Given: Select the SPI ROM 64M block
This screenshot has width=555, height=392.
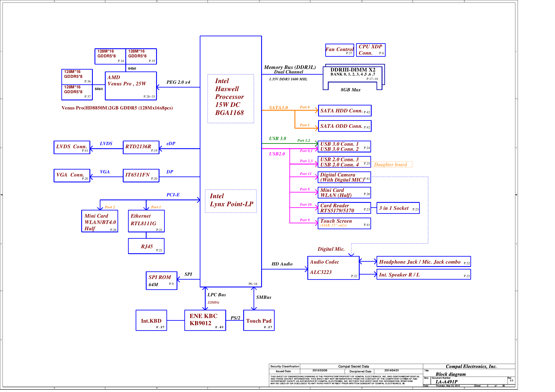Looking at the screenshot, I should tap(161, 281).
